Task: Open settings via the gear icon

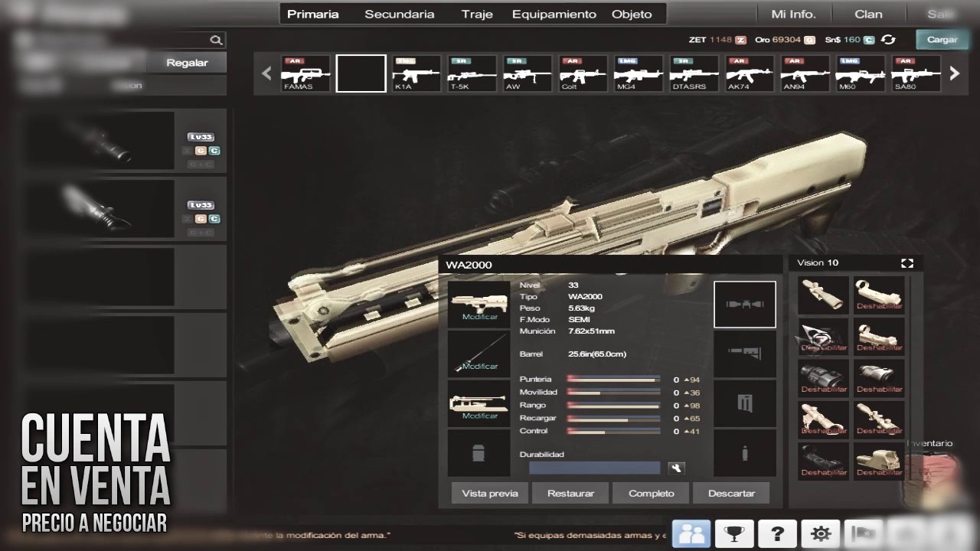Action: click(820, 534)
